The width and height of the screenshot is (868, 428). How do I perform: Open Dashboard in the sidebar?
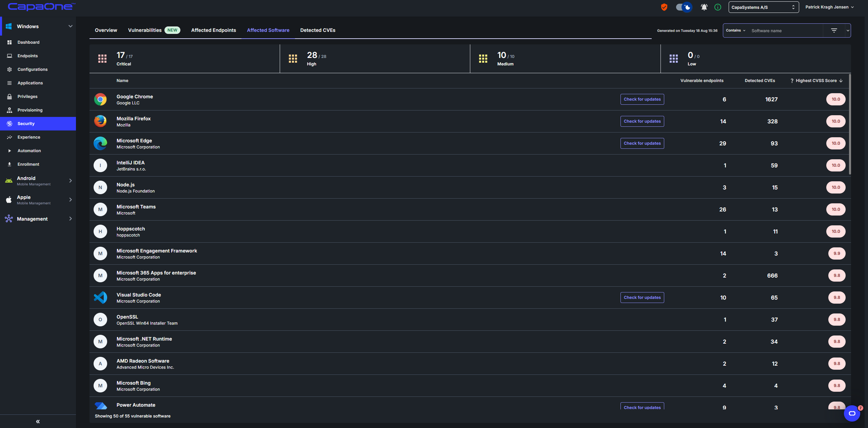(x=38, y=42)
